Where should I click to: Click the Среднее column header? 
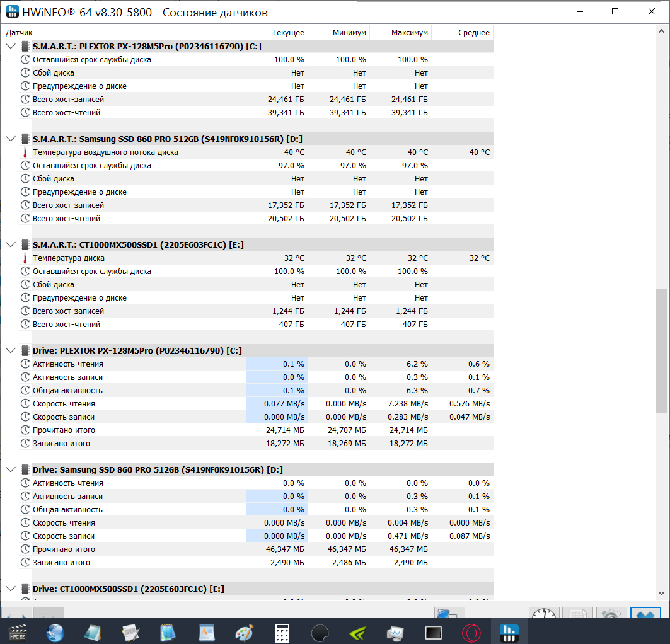pos(463,33)
